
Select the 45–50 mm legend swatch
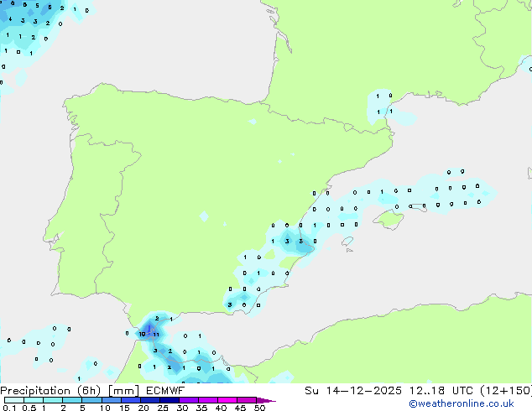(247, 400)
